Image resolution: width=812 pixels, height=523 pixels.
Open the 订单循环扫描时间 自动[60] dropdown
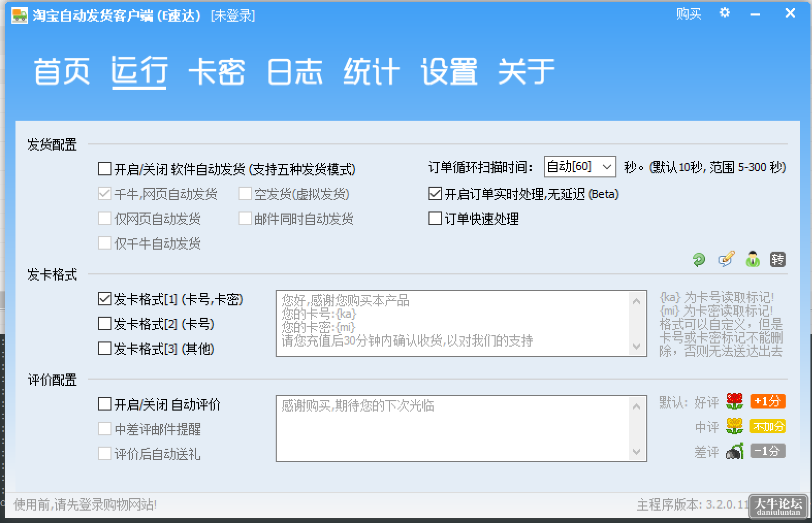(580, 167)
